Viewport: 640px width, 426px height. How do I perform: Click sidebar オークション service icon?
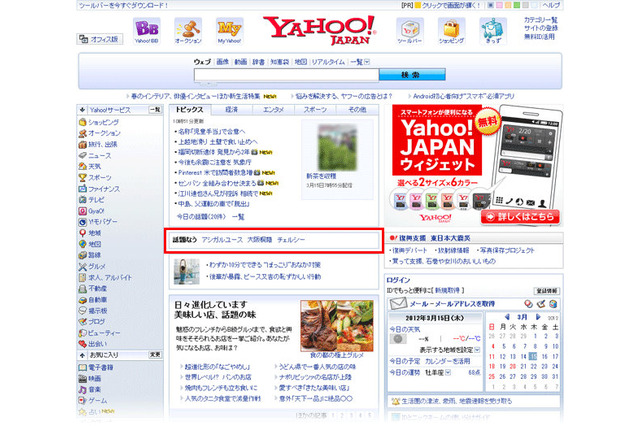[x=82, y=133]
